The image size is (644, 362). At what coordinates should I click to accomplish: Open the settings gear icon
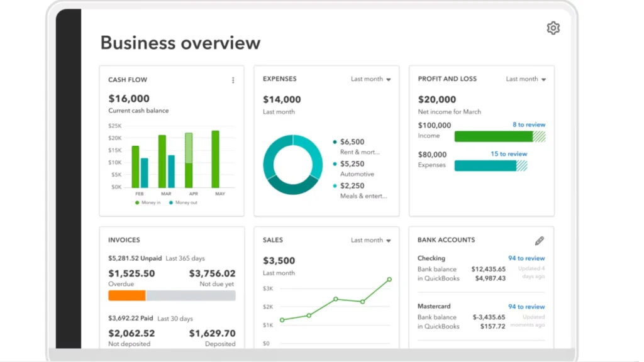[x=553, y=28]
